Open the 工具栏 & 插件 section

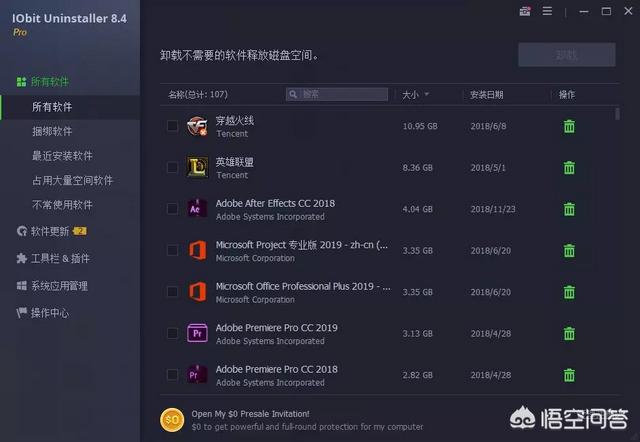tap(60, 258)
